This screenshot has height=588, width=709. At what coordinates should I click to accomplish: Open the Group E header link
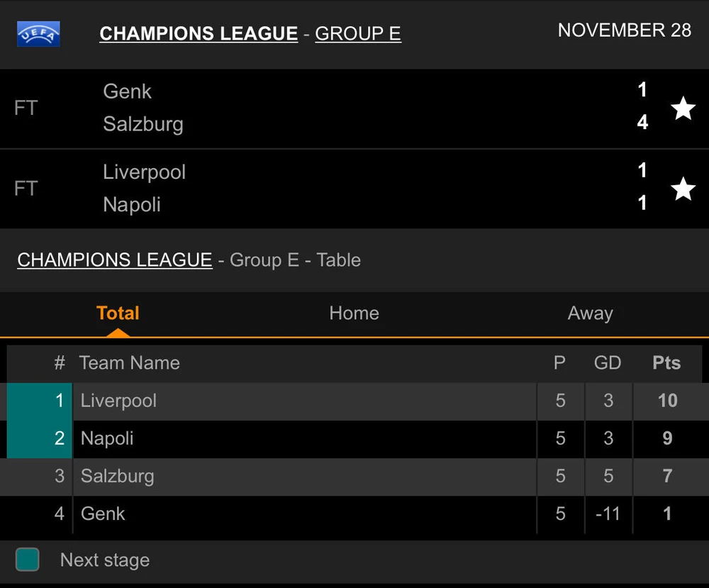[358, 34]
